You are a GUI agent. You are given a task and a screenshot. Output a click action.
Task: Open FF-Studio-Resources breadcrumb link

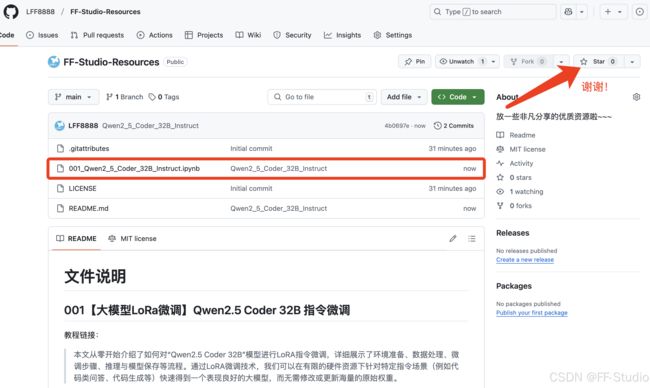tap(105, 12)
